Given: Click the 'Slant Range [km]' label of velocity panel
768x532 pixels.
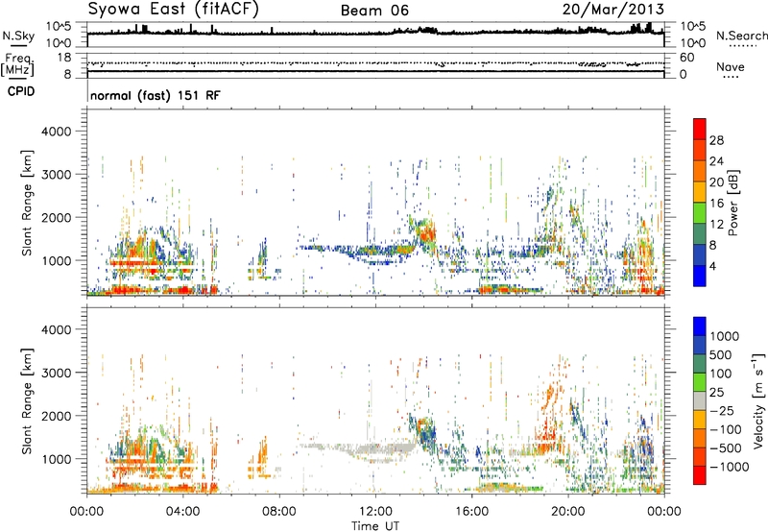Looking at the screenshot, I should (27, 401).
